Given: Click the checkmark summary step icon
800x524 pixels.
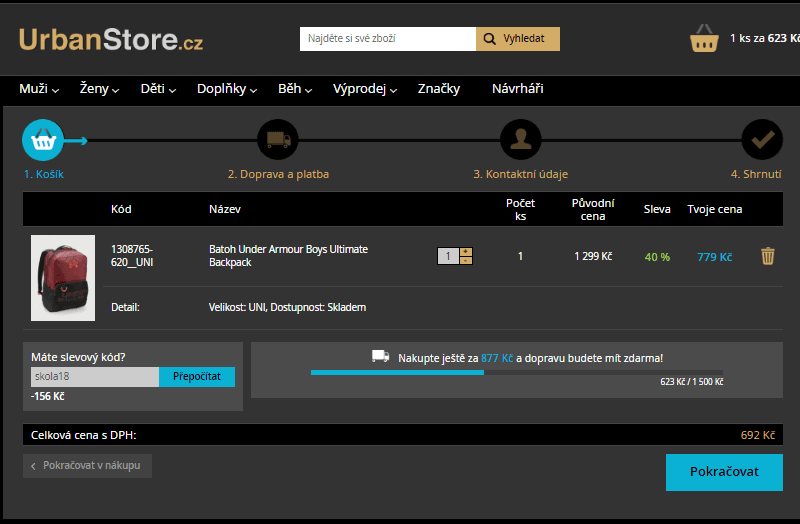Looking at the screenshot, I should pos(762,140).
